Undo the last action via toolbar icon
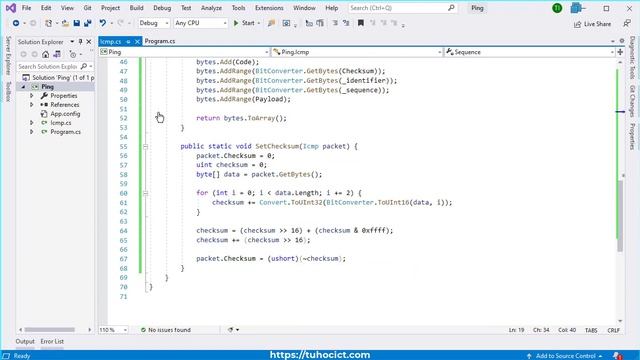This screenshot has width=640, height=360. point(102,23)
